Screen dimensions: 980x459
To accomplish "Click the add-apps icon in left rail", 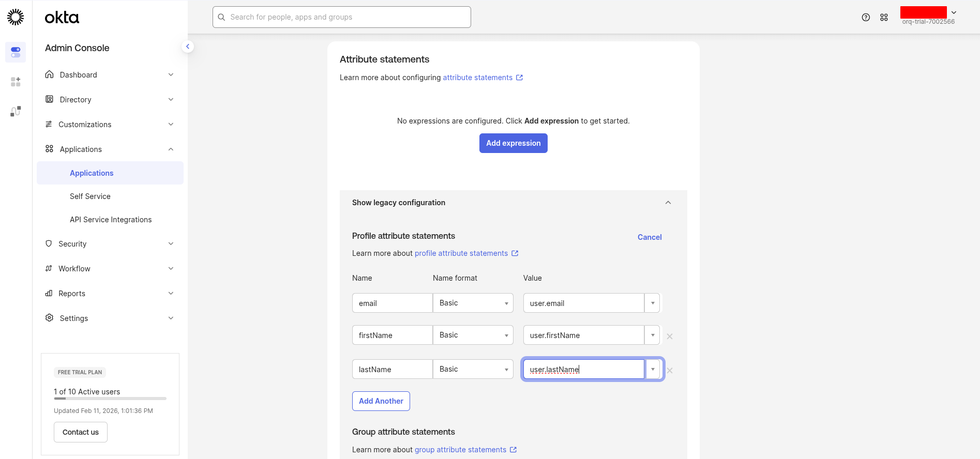I will pyautogui.click(x=16, y=82).
